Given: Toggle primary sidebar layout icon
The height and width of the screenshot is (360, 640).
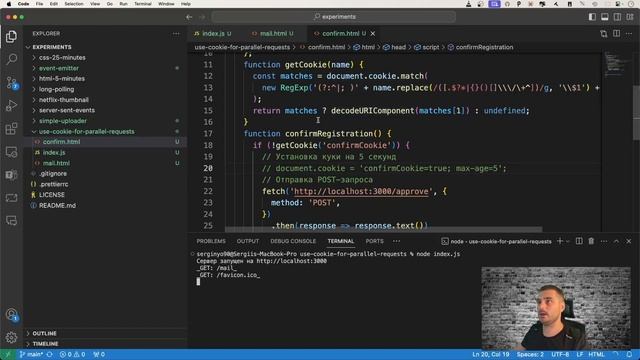Looking at the screenshot, I should point(592,17).
